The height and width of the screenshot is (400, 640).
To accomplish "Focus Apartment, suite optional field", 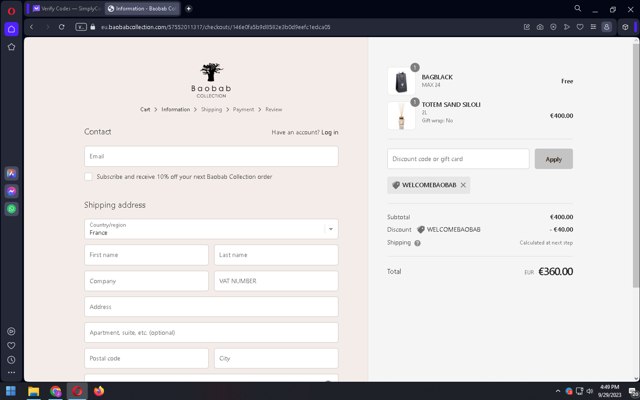I will click(x=211, y=333).
